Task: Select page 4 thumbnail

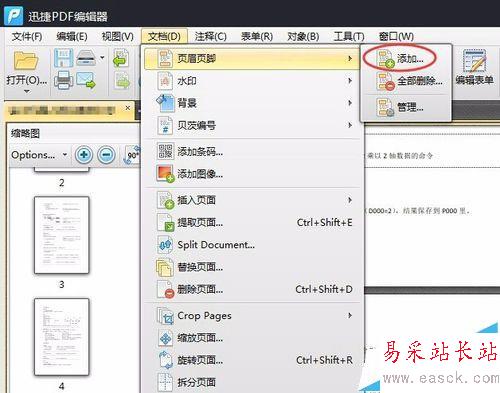Action: pyautogui.click(x=62, y=337)
